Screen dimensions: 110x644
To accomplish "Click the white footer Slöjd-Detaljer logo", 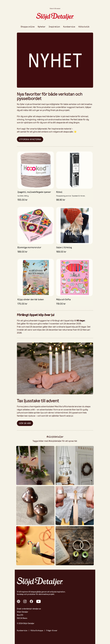I will click(x=40, y=581).
